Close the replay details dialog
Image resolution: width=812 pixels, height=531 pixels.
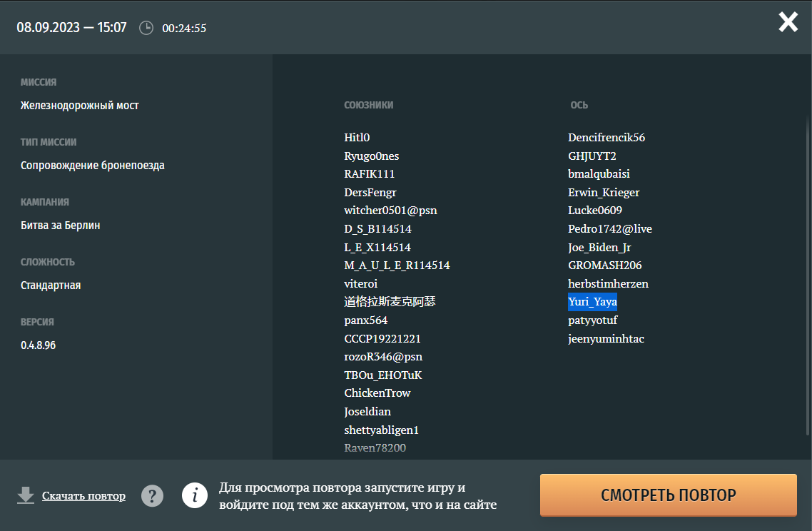pos(788,22)
